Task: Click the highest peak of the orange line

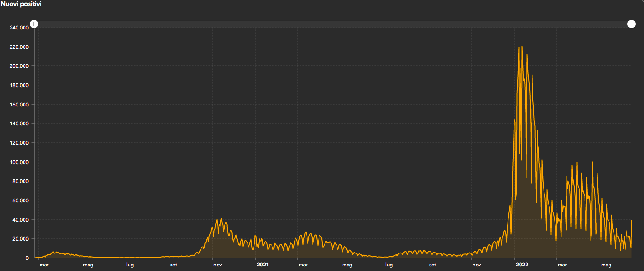Action: click(522, 47)
